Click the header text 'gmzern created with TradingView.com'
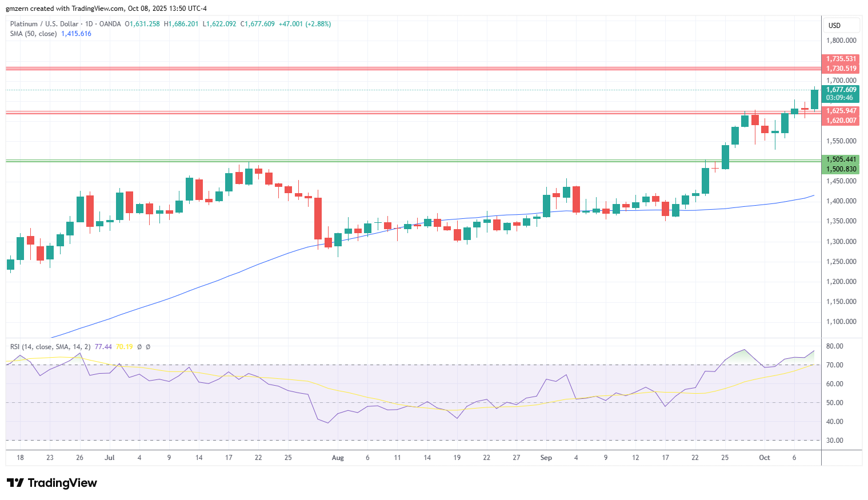 [65, 9]
